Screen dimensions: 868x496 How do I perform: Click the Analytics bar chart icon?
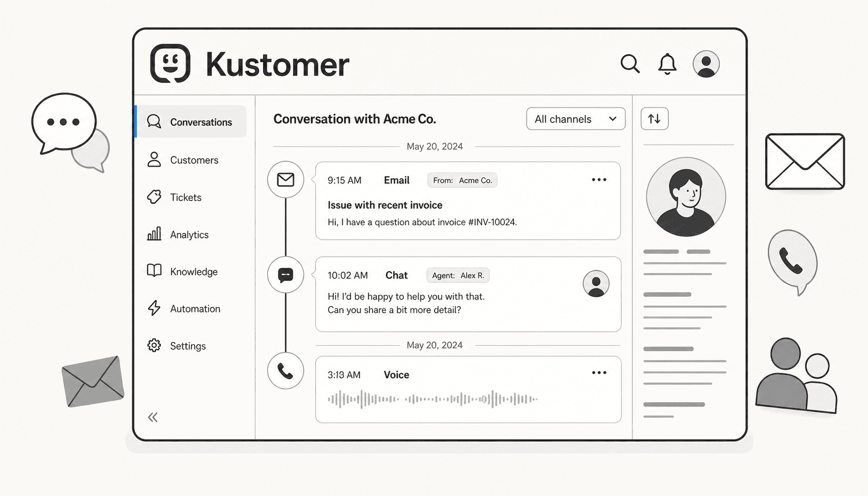click(154, 234)
